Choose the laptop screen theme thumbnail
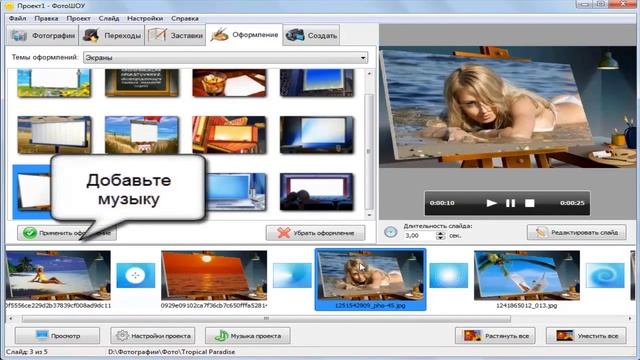This screenshot has height=360, width=640. [237, 192]
